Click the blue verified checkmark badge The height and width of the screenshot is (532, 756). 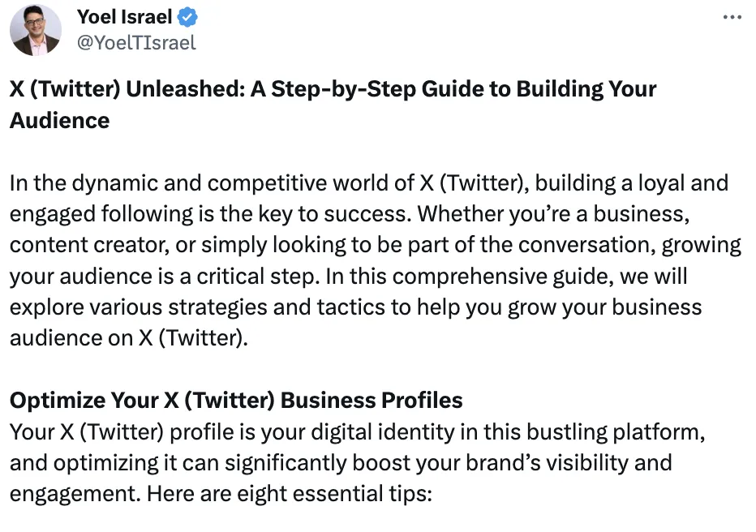pyautogui.click(x=188, y=17)
